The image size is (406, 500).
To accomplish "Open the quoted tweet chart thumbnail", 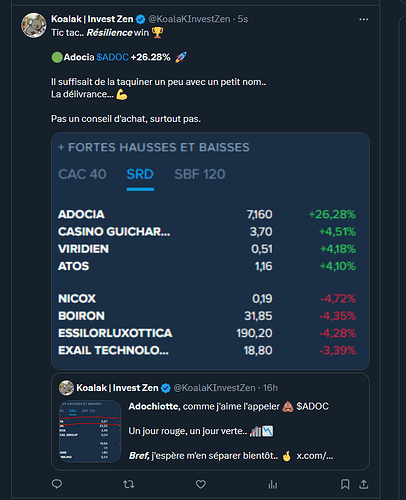I will pyautogui.click(x=90, y=431).
